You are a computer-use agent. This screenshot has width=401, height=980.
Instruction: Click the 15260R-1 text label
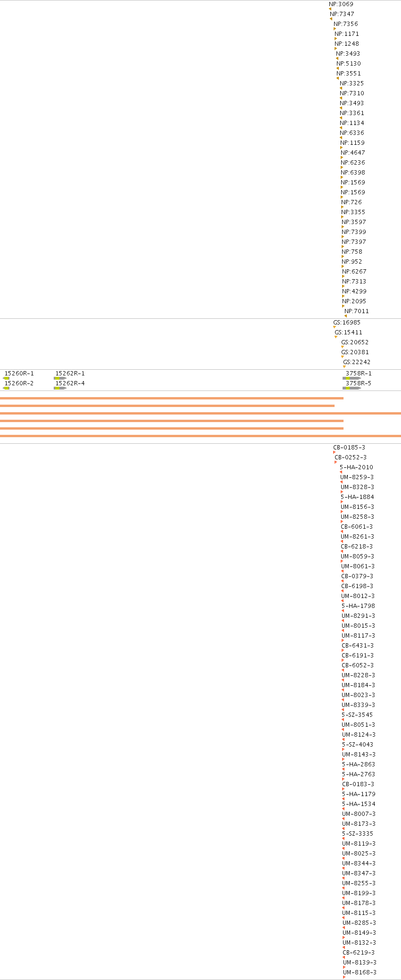tap(19, 374)
